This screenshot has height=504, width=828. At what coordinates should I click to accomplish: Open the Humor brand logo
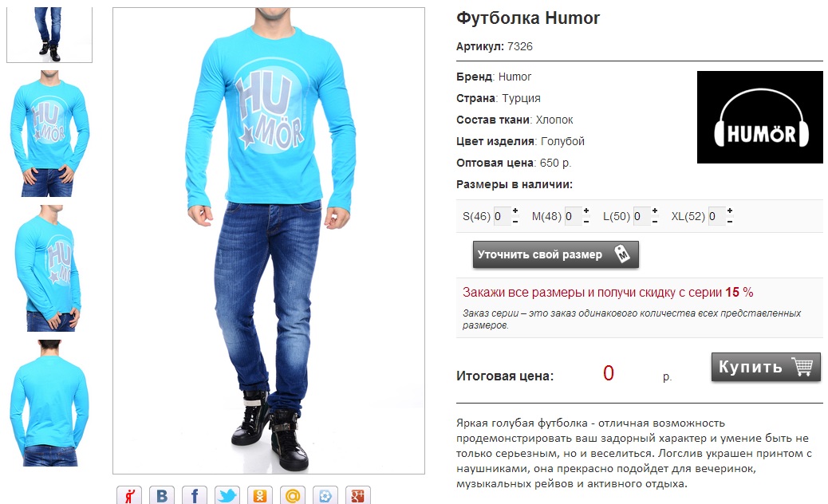tap(760, 117)
